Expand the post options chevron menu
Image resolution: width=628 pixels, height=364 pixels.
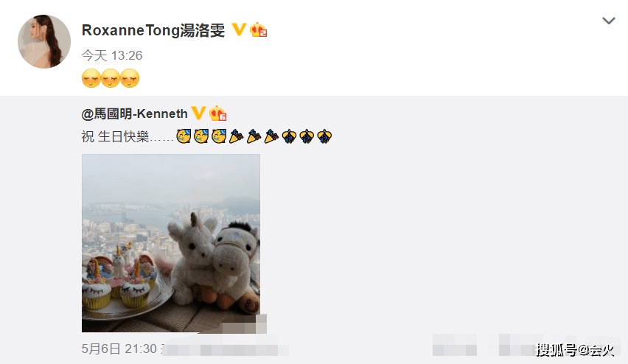tap(609, 21)
